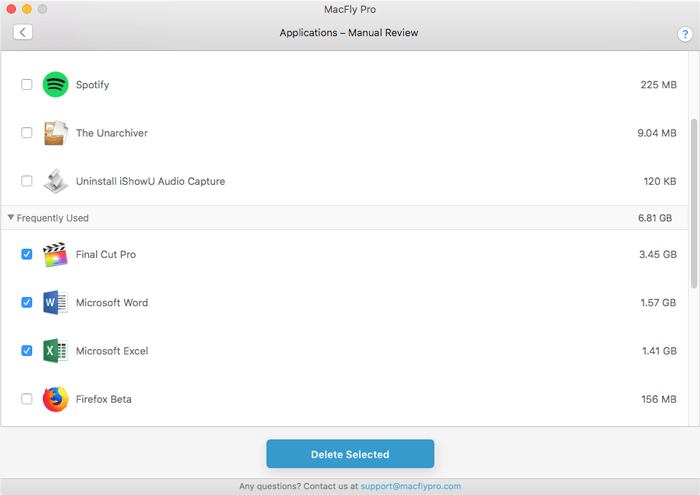Viewport: 700px width, 495px height.
Task: Click the Microsoft Excel name
Action: point(112,351)
